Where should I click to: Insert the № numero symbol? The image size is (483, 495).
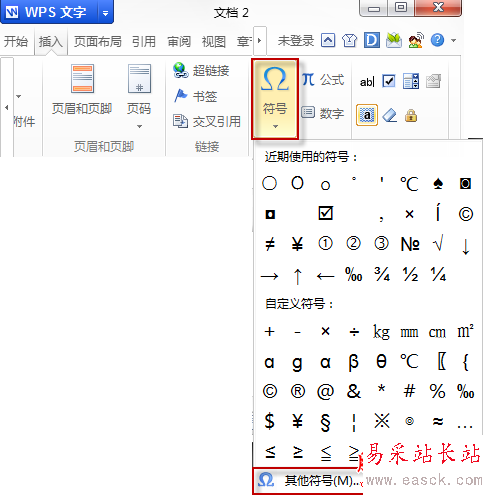(x=410, y=244)
